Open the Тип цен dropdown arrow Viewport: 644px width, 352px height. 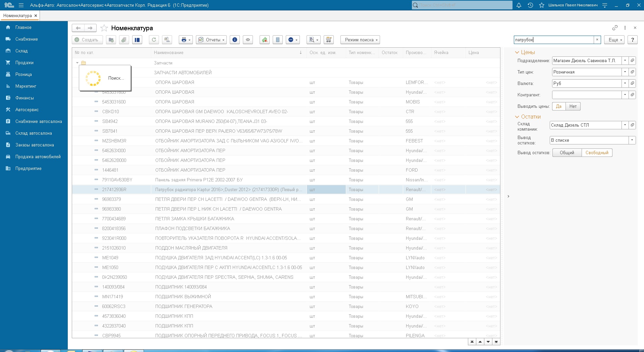[x=625, y=72]
